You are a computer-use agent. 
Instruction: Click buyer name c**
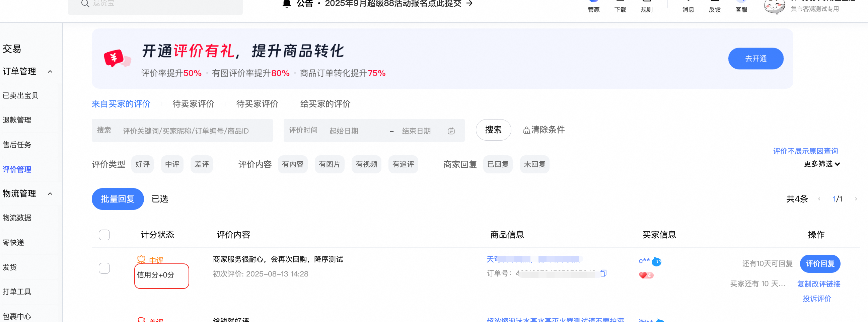(x=644, y=261)
